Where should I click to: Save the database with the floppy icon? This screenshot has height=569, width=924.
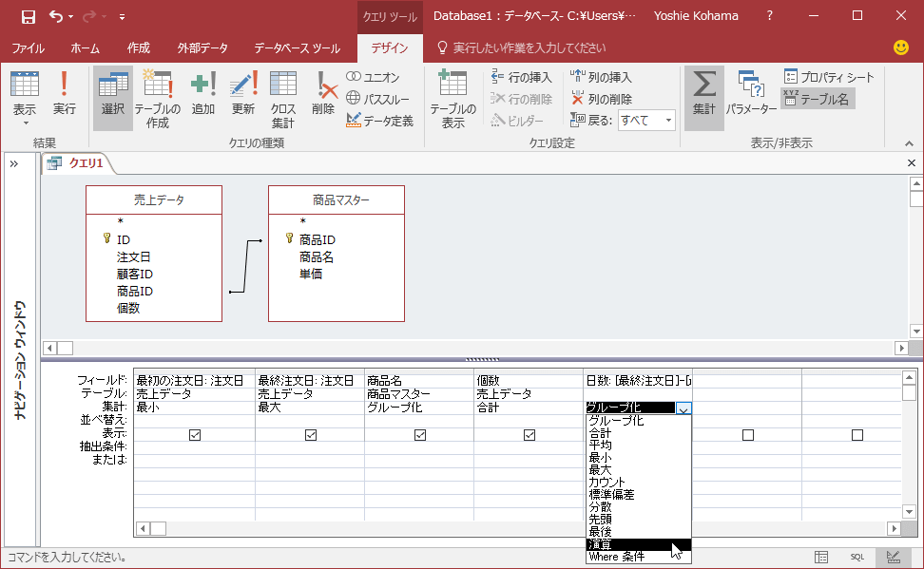pyautogui.click(x=28, y=16)
